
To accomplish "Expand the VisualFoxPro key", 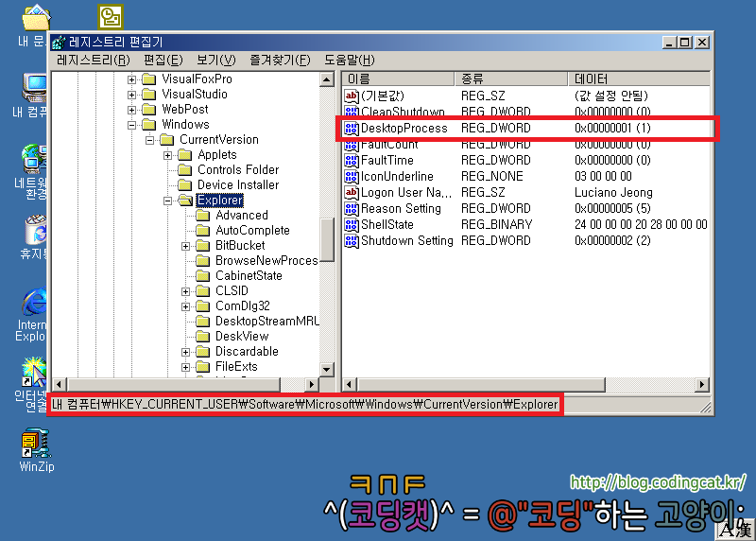I will (x=131, y=79).
